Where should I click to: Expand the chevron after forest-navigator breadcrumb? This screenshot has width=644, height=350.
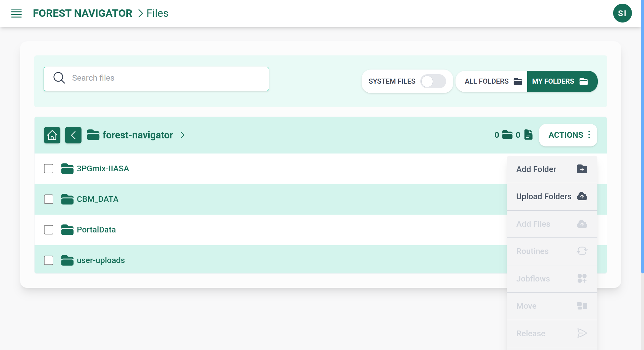[182, 135]
